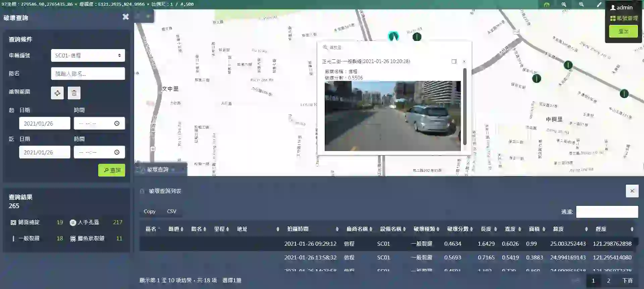This screenshot has height=289, width=644.
Task: Select the pencil edit tool in top bar
Action: [x=599, y=4]
